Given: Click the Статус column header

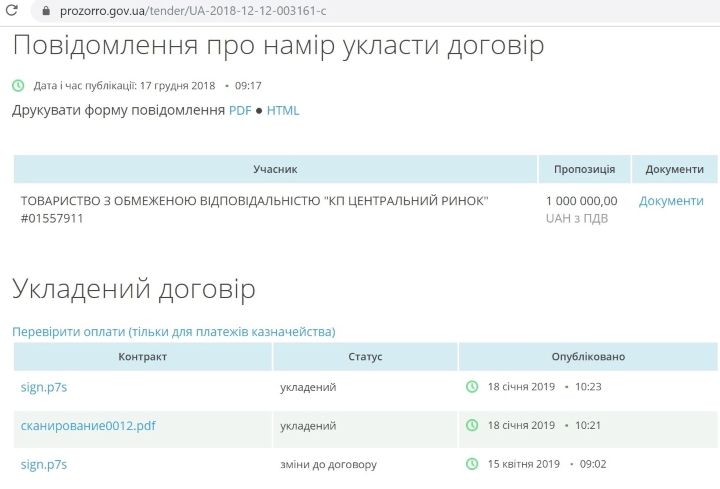Looking at the screenshot, I should point(365,356).
